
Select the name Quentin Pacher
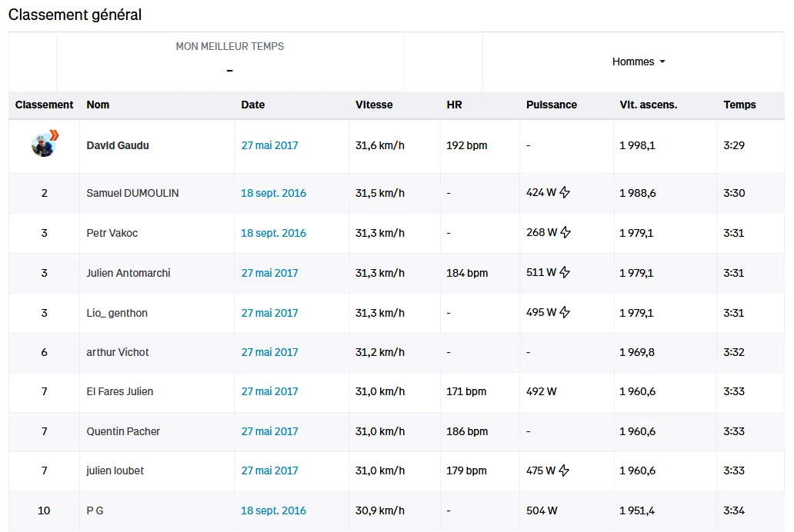tap(123, 431)
